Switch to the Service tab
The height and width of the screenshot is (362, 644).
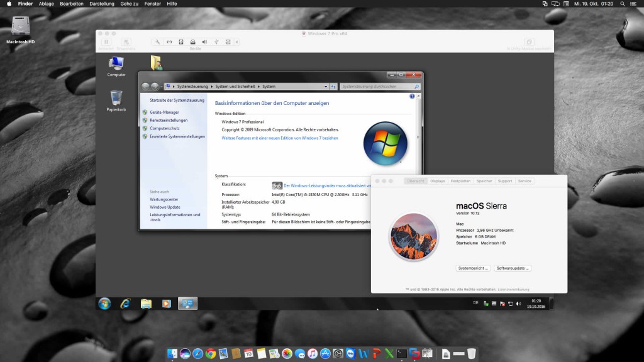[525, 181]
